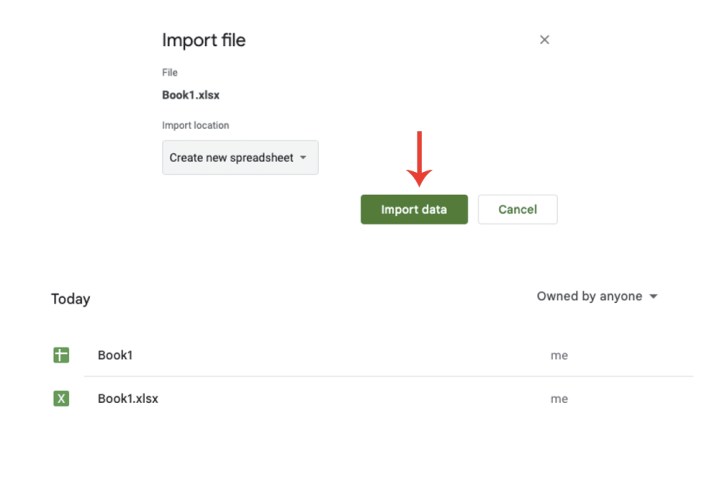Click the green Import data button
This screenshot has height=480, width=720.
coord(414,209)
